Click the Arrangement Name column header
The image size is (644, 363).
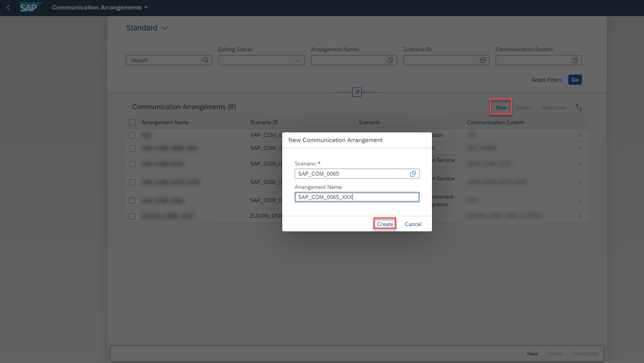[165, 122]
